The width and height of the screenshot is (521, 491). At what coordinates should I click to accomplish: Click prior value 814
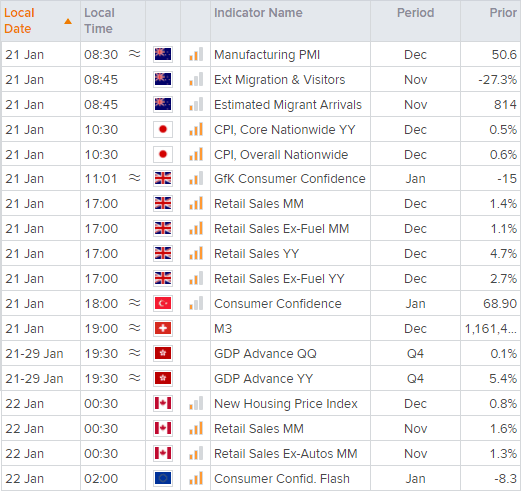click(x=505, y=105)
